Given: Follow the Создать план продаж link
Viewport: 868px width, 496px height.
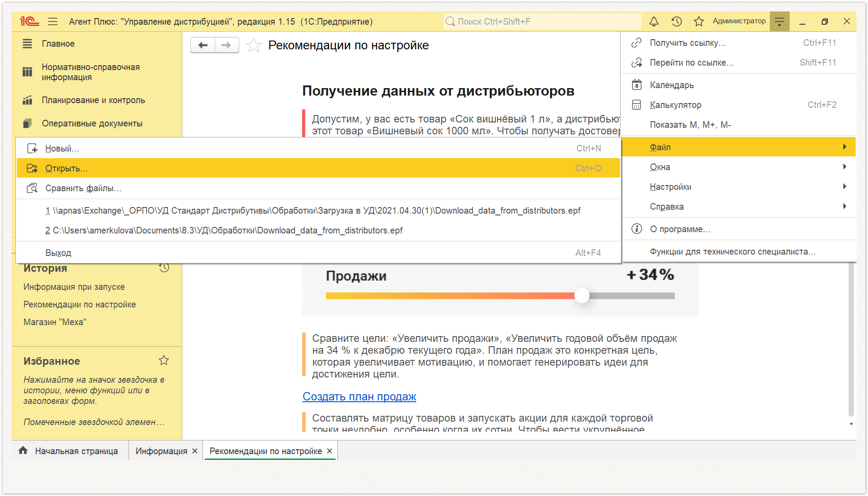Looking at the screenshot, I should pos(359,396).
